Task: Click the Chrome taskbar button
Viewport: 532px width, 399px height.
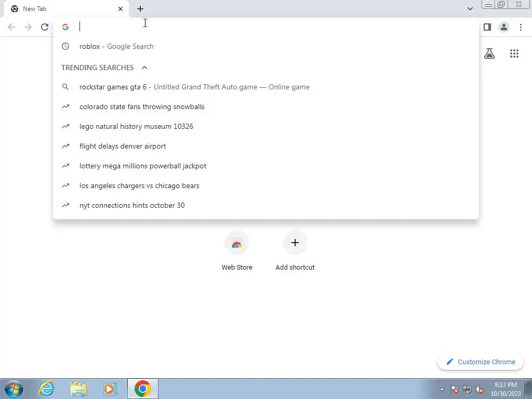Action: click(142, 389)
